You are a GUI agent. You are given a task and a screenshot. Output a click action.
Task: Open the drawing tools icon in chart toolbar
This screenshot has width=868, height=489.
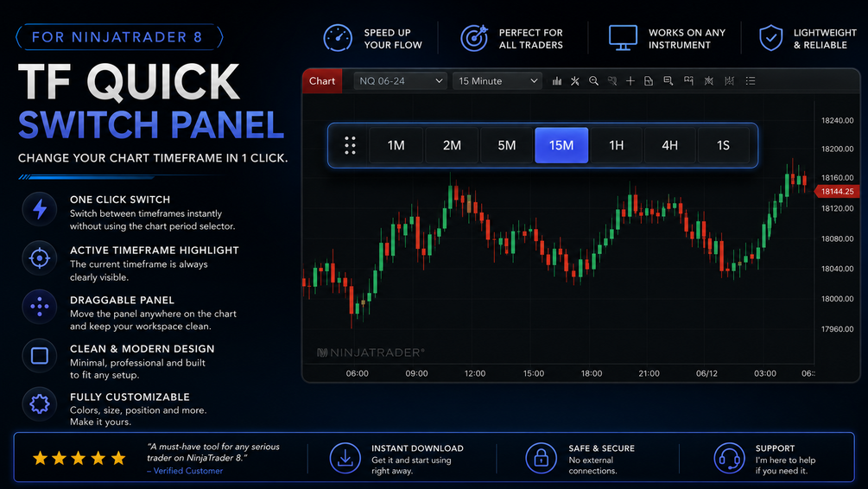(x=575, y=81)
